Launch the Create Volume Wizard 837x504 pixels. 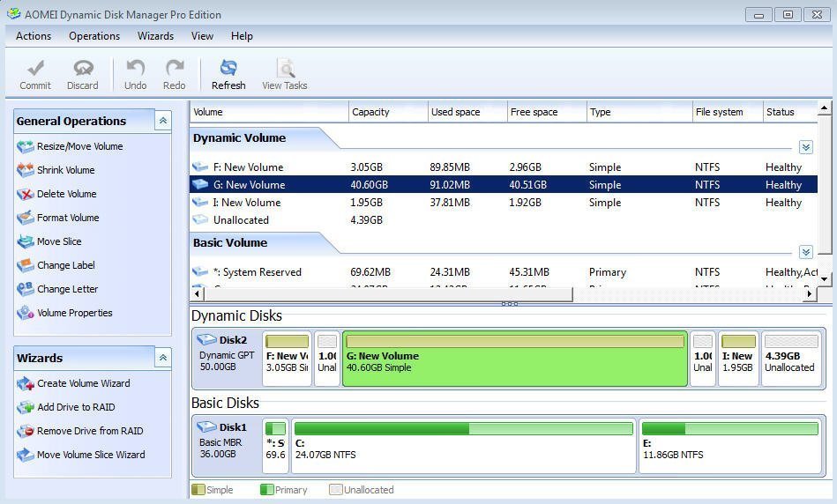point(73,383)
